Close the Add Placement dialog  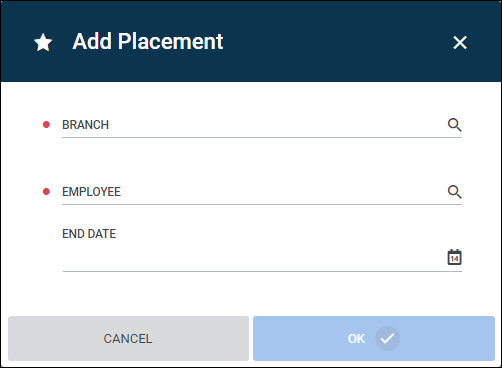click(x=460, y=43)
